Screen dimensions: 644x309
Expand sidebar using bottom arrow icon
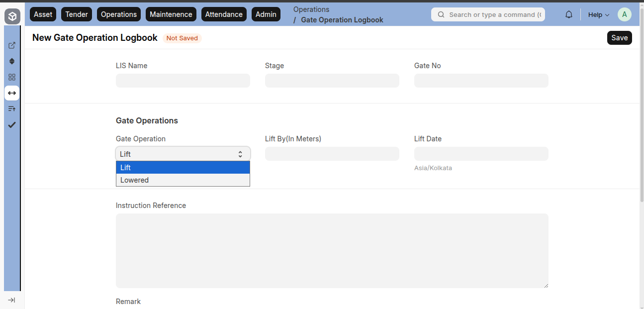click(12, 300)
